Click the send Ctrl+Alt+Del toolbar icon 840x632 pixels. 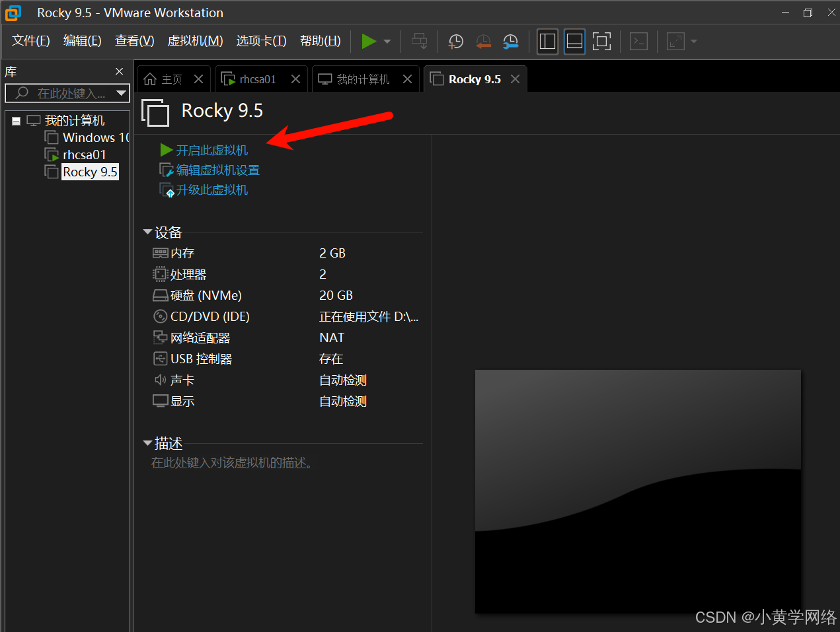420,41
